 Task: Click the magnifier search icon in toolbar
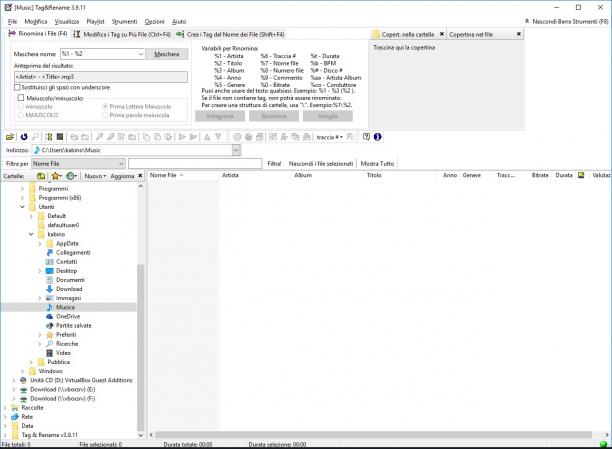pyautogui.click(x=35, y=137)
